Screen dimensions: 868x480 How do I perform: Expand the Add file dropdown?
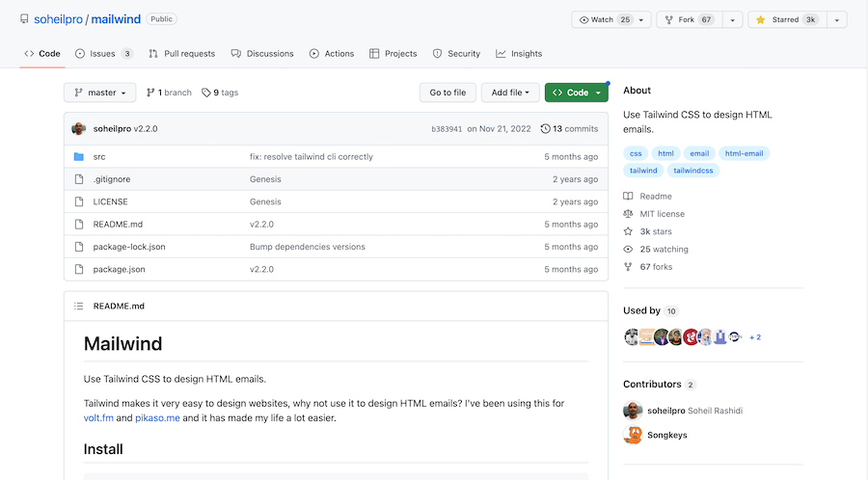point(510,93)
